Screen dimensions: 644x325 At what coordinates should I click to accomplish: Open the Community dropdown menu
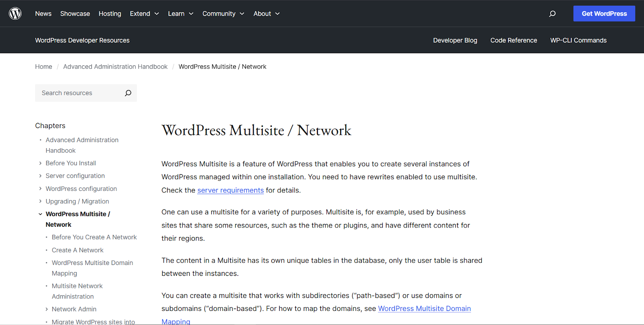[x=223, y=14]
